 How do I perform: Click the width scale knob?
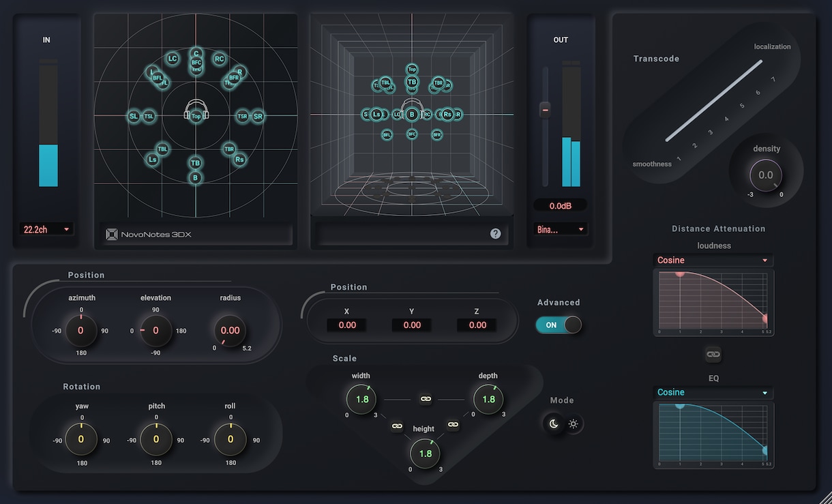click(361, 399)
